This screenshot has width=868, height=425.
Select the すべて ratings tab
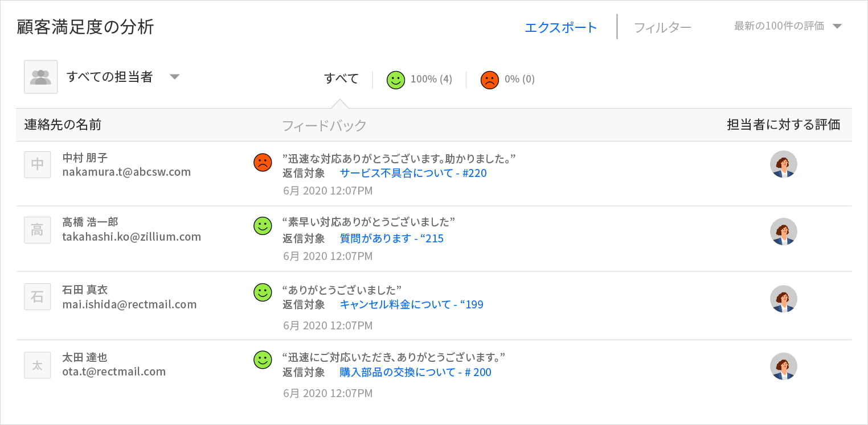(341, 79)
